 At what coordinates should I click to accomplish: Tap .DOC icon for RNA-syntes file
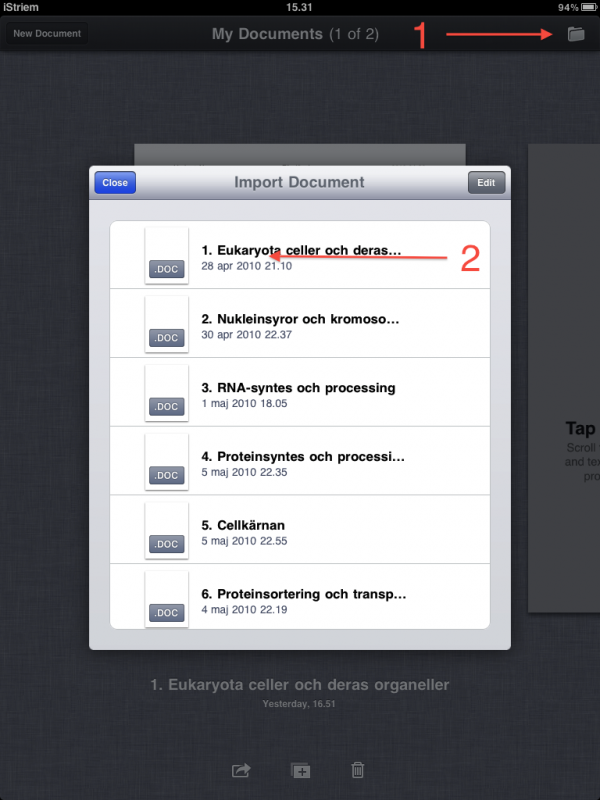[x=167, y=393]
